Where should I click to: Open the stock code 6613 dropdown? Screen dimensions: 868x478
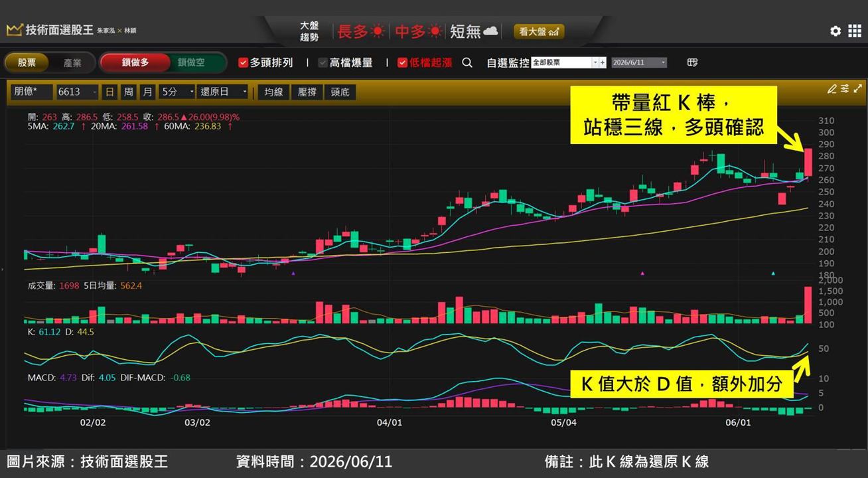click(x=77, y=92)
